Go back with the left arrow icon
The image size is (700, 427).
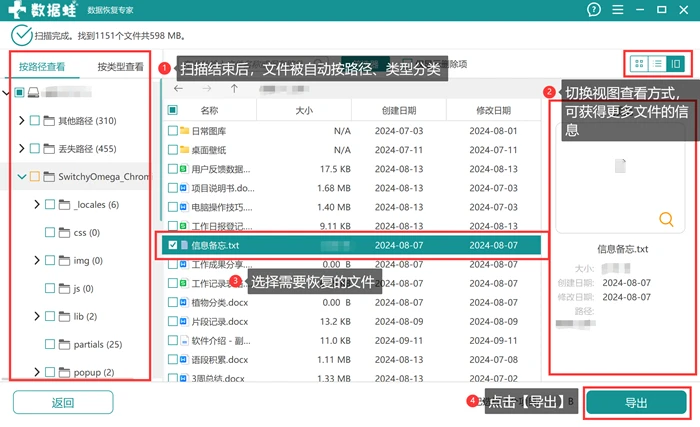coord(179,88)
